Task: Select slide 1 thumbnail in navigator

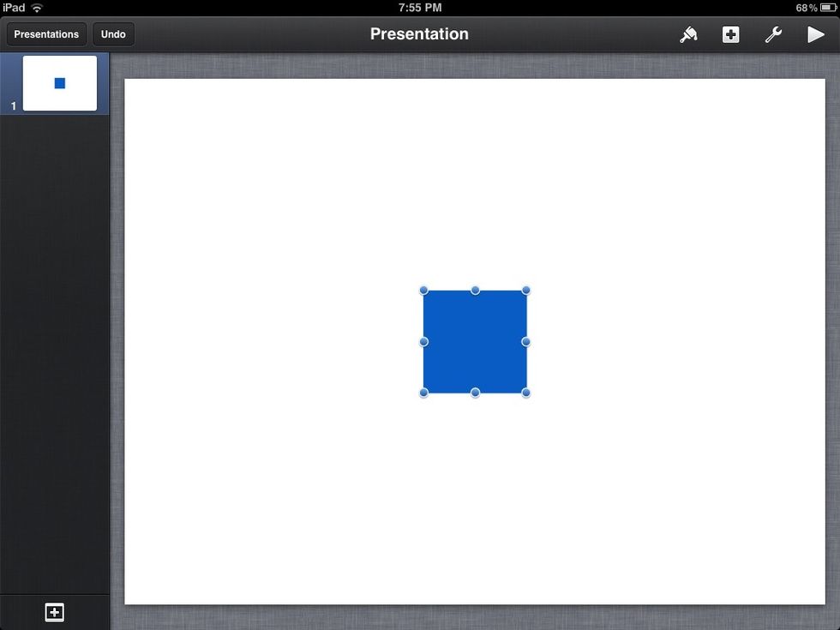Action: 59,83
